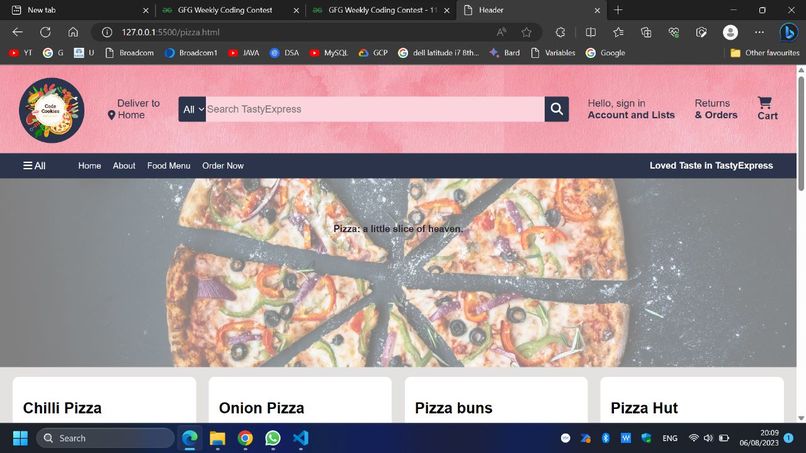The width and height of the screenshot is (806, 453).
Task: Open the GCP bookmark
Action: point(373,52)
